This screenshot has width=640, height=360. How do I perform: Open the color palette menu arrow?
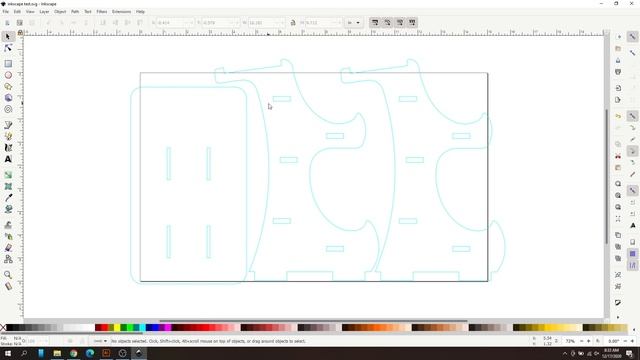[634, 329]
